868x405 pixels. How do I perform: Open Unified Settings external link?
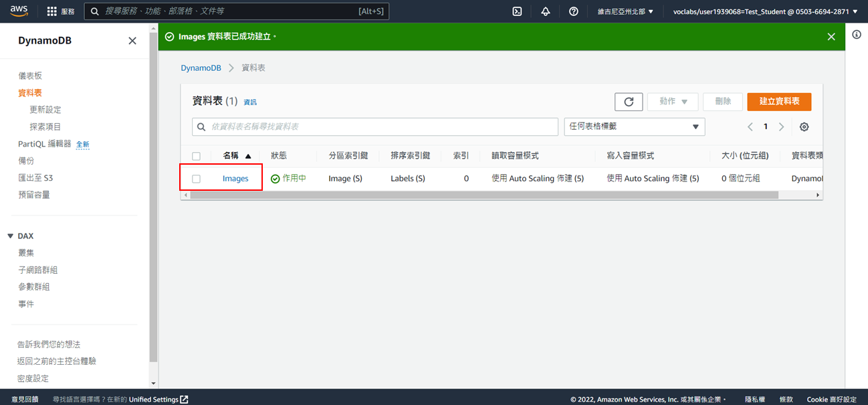(158, 400)
